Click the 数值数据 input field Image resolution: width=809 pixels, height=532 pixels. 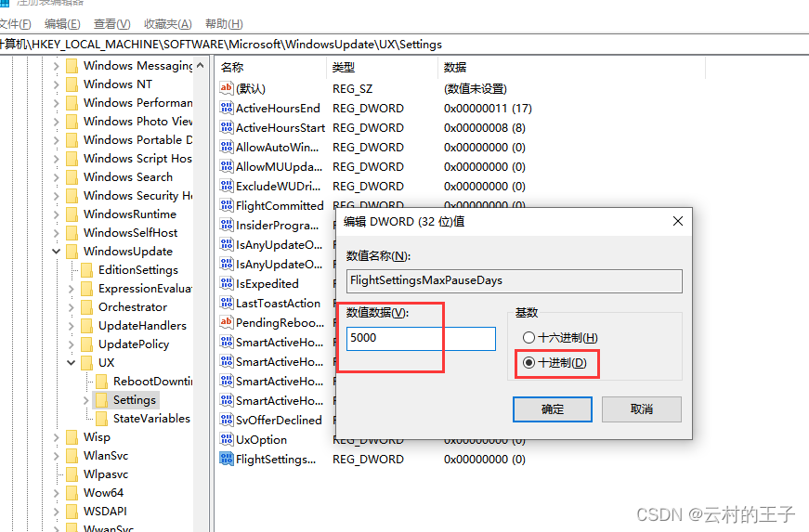tap(421, 338)
